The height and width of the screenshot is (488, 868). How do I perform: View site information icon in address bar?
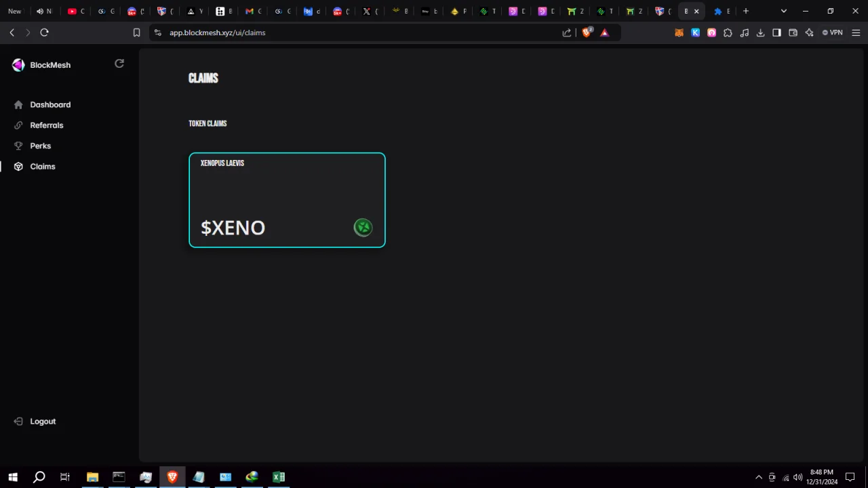(x=157, y=33)
